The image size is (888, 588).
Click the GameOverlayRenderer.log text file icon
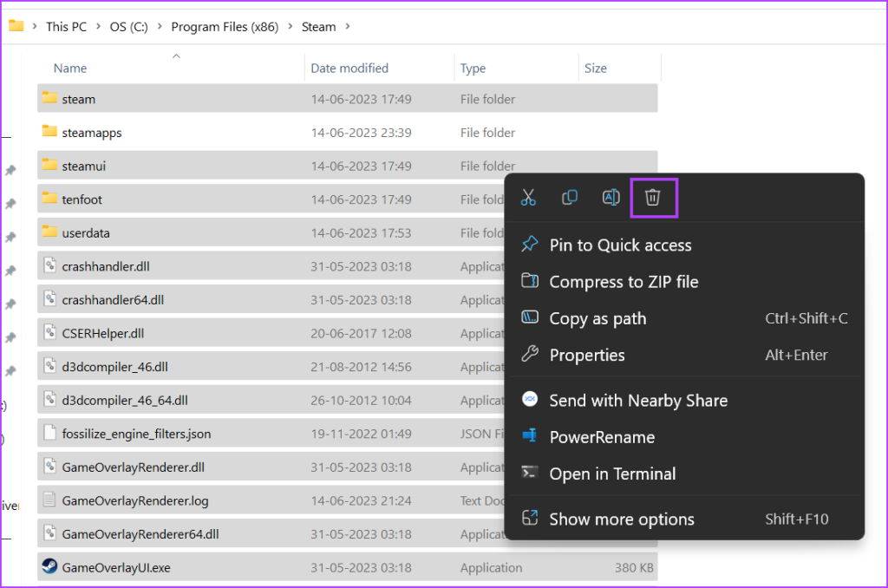(49, 500)
